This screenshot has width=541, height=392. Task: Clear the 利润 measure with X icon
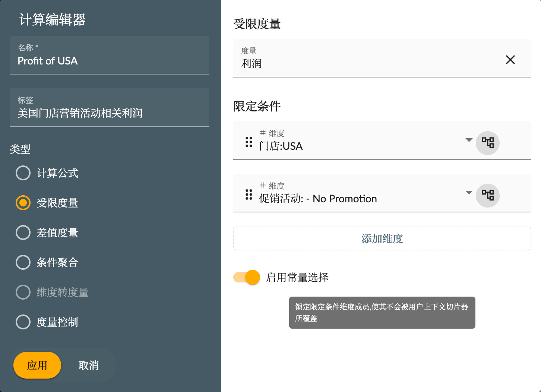(x=510, y=60)
